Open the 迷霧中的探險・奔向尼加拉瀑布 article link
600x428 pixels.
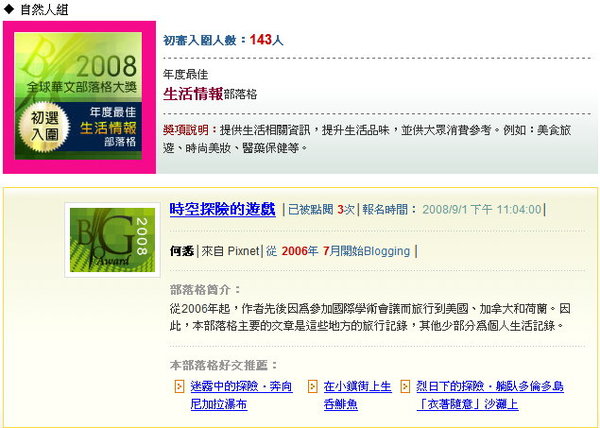[241, 395]
